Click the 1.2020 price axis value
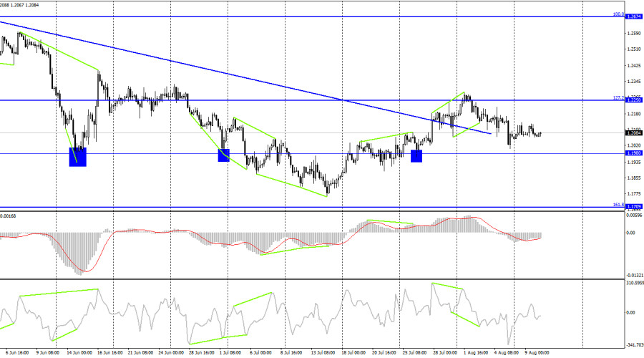This screenshot has width=644, height=358. [x=634, y=145]
